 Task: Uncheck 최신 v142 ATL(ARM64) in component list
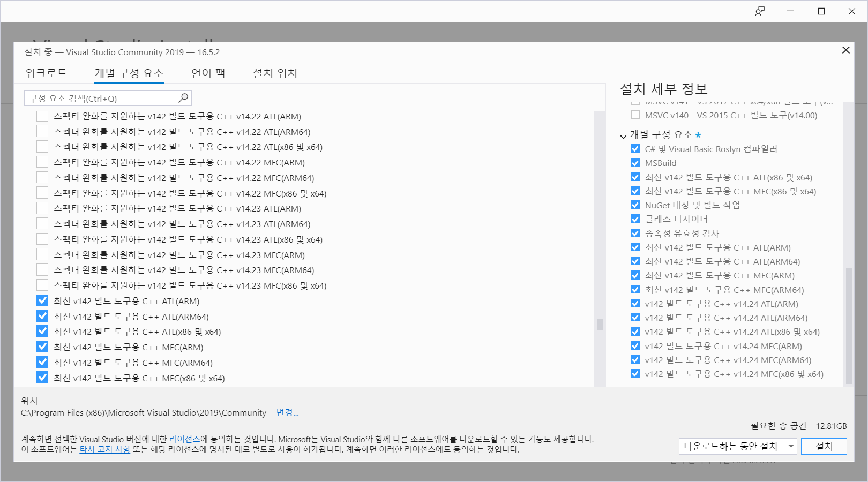42,317
